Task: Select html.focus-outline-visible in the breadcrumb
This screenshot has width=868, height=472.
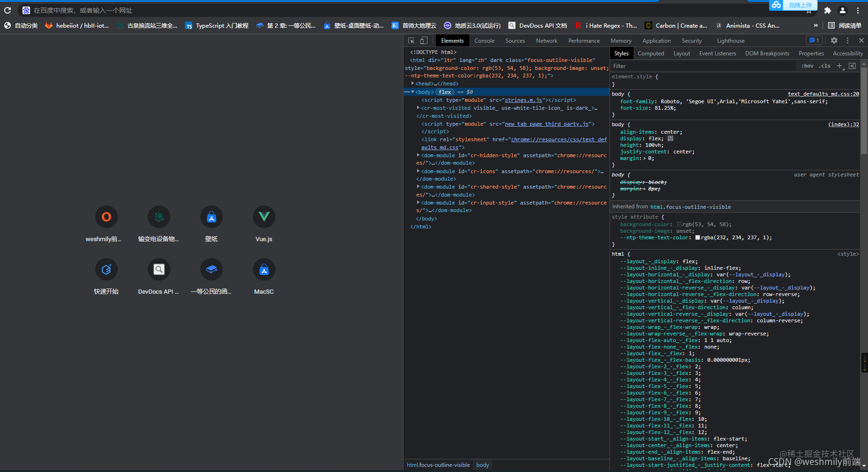Action: (438, 465)
